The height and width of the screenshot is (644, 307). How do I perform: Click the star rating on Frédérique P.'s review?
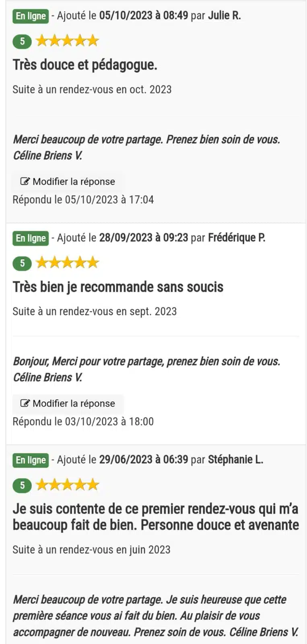click(67, 263)
